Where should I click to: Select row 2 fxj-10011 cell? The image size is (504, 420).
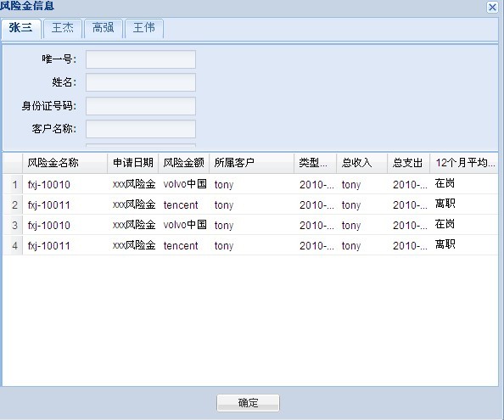(x=49, y=205)
